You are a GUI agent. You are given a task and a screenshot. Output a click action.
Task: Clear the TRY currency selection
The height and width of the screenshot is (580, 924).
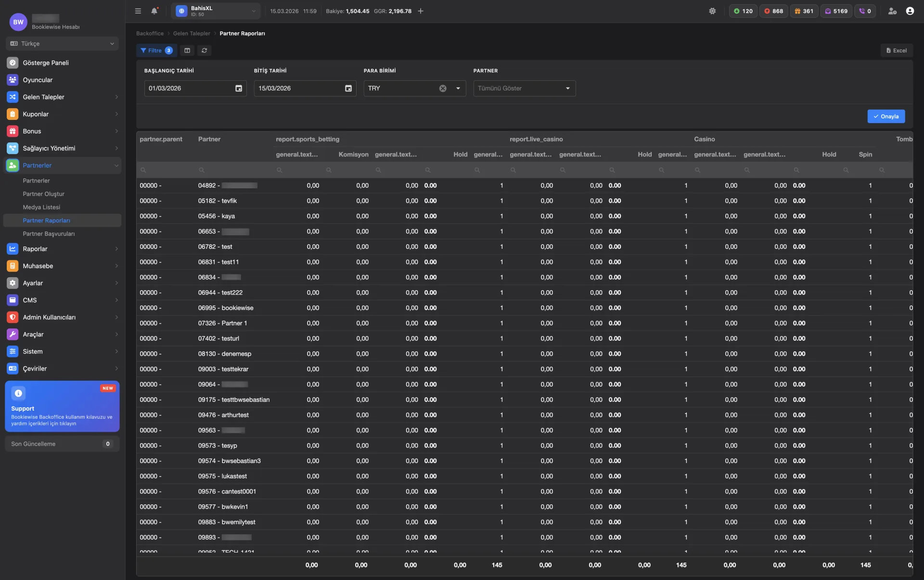443,89
